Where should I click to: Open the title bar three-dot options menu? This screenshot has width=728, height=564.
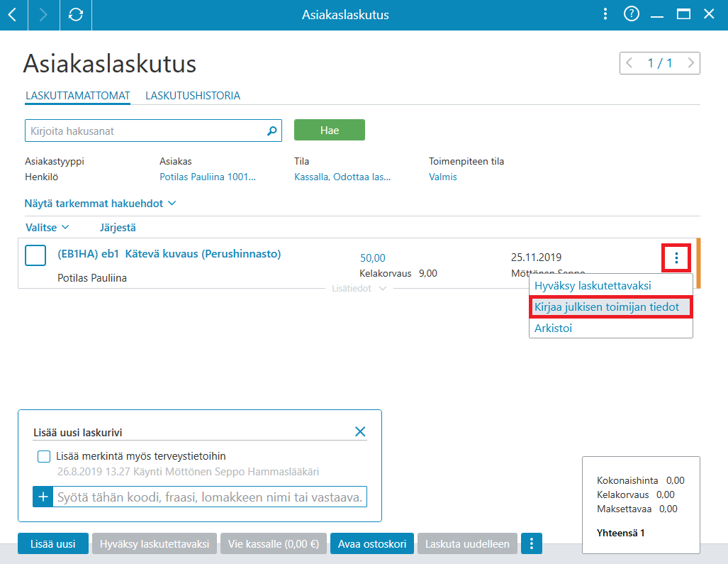click(x=605, y=14)
